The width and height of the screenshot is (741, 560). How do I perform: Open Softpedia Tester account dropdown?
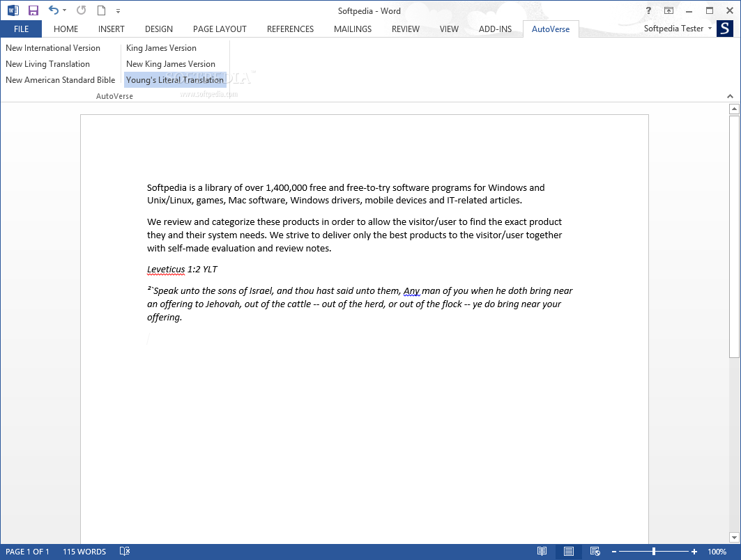678,29
